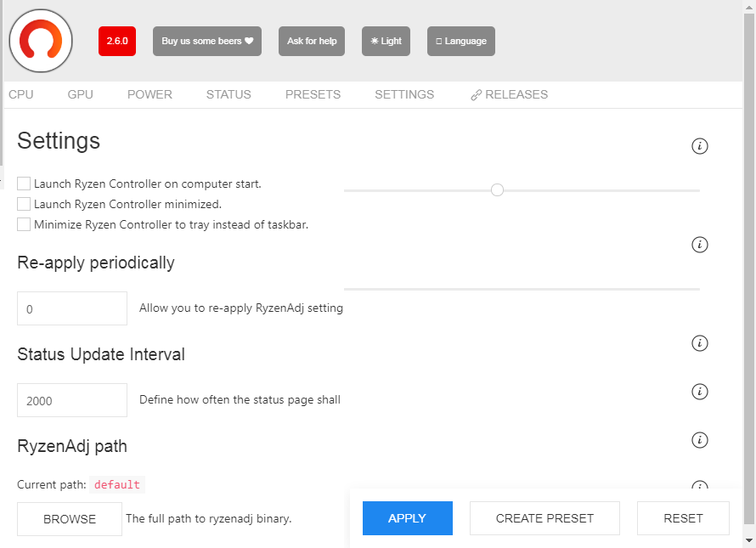Click Create Preset button
The height and width of the screenshot is (548, 756).
click(x=544, y=518)
